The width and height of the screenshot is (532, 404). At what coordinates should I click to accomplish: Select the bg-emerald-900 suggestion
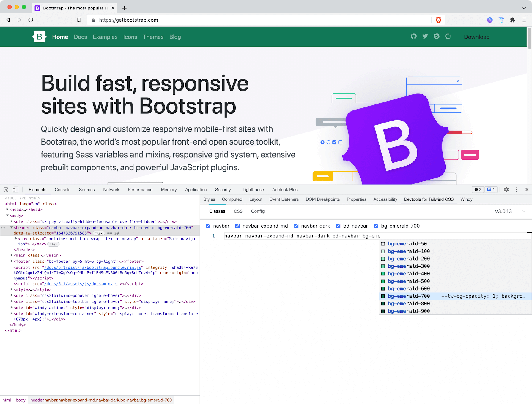point(455,311)
